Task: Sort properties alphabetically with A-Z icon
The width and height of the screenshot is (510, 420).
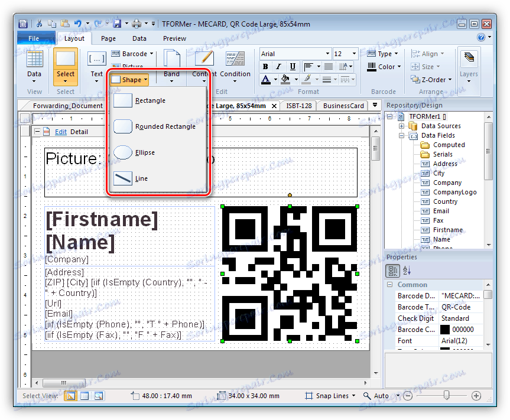Action: pos(407,271)
